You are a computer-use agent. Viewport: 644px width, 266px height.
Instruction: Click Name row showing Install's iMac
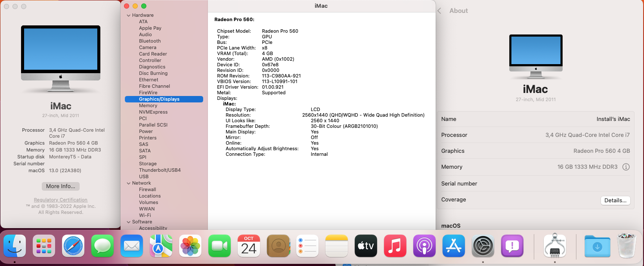click(x=536, y=119)
